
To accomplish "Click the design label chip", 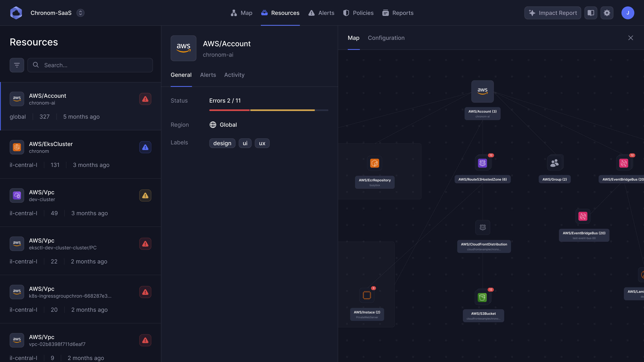I will 222,143.
